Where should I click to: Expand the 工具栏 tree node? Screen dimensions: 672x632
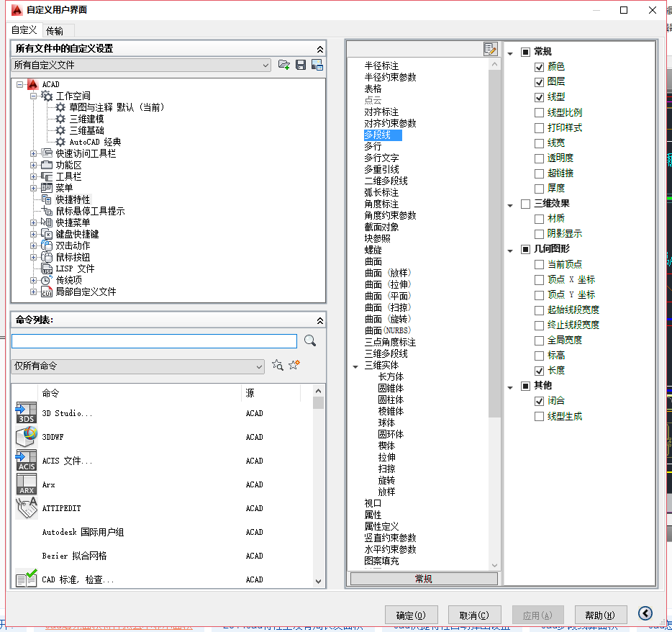pos(33,176)
